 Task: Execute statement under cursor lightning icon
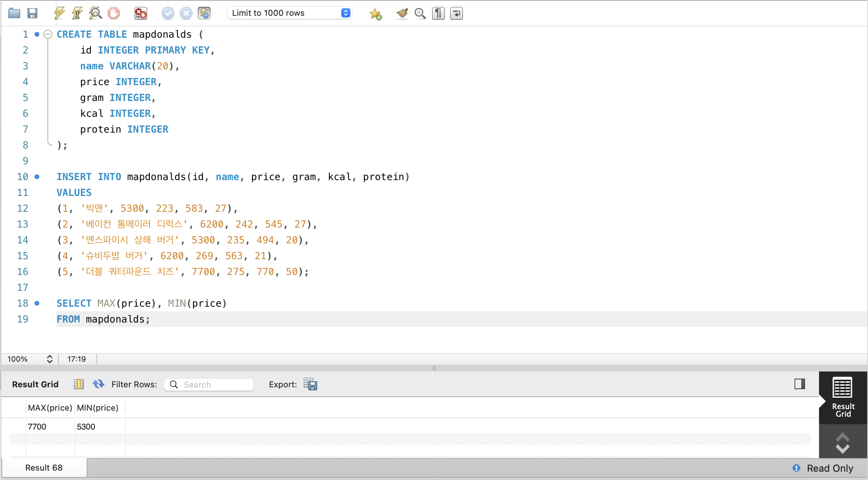[x=77, y=13]
